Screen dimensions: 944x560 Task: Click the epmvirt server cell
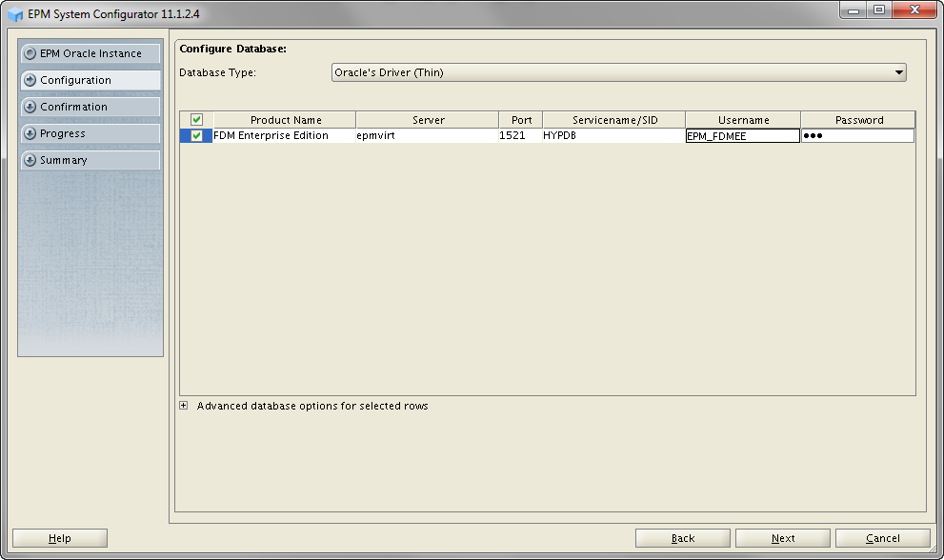[x=427, y=135]
